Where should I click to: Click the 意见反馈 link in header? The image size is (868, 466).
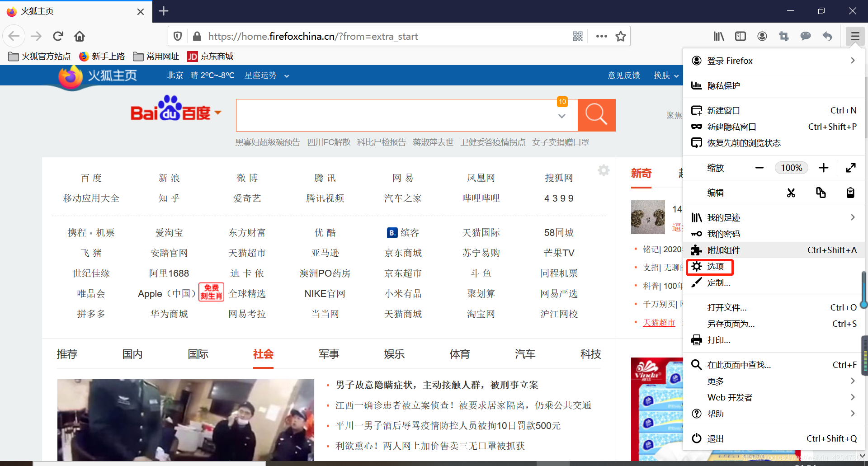(624, 75)
